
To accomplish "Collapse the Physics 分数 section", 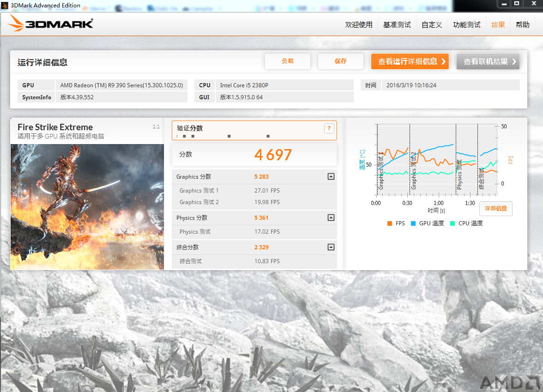I will point(331,217).
